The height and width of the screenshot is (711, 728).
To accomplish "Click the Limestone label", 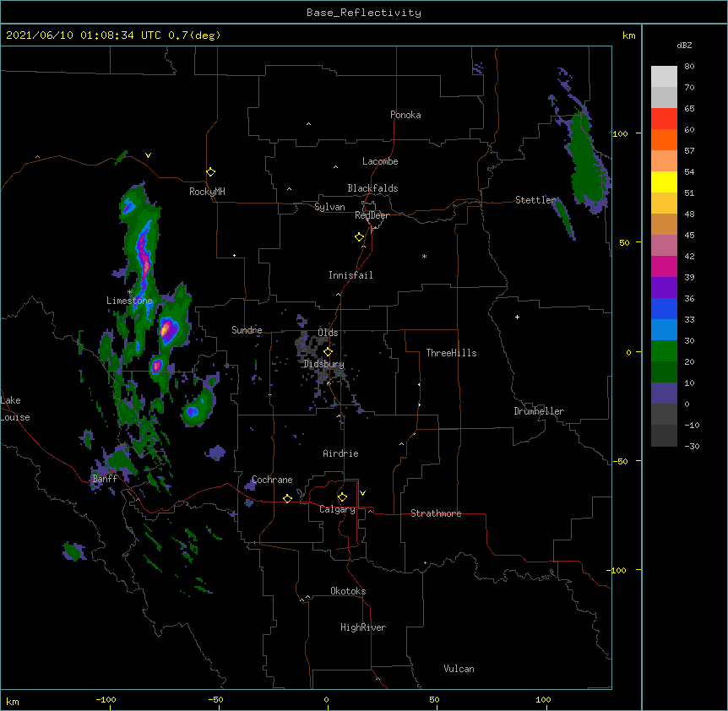I will (x=129, y=301).
